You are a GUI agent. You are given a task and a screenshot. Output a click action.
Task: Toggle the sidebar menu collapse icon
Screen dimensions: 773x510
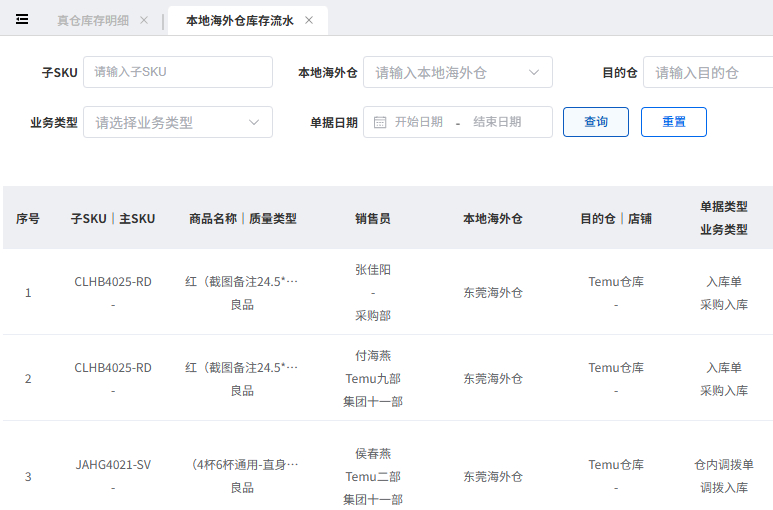pyautogui.click(x=22, y=19)
